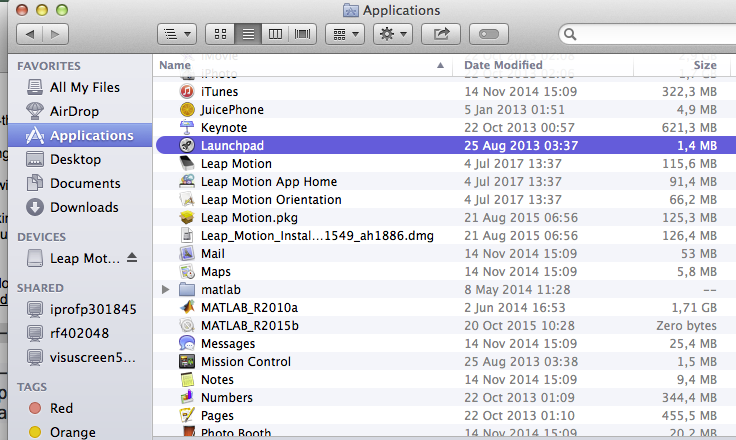This screenshot has width=736, height=440.
Task: Select the Orange tag
Action: [80, 432]
